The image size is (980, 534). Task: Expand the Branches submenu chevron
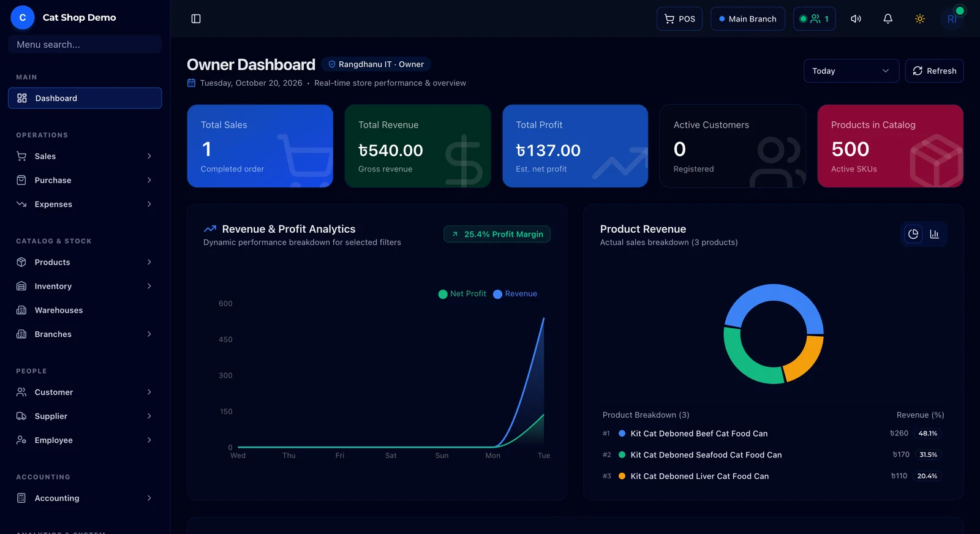tap(149, 334)
